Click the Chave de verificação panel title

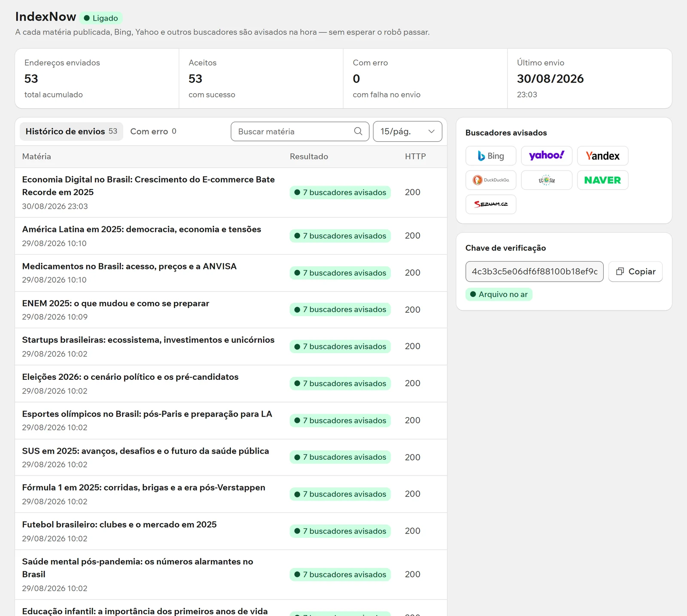pyautogui.click(x=506, y=248)
